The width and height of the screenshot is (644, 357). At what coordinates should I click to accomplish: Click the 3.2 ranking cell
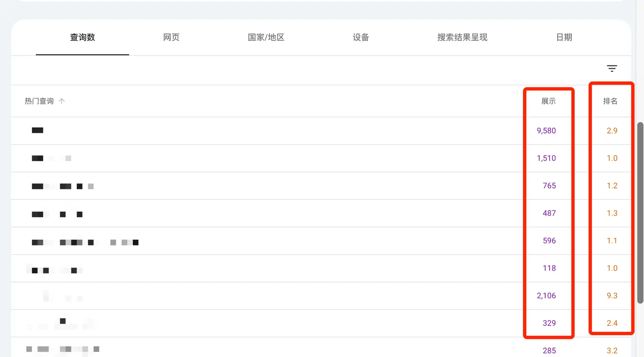(x=612, y=351)
